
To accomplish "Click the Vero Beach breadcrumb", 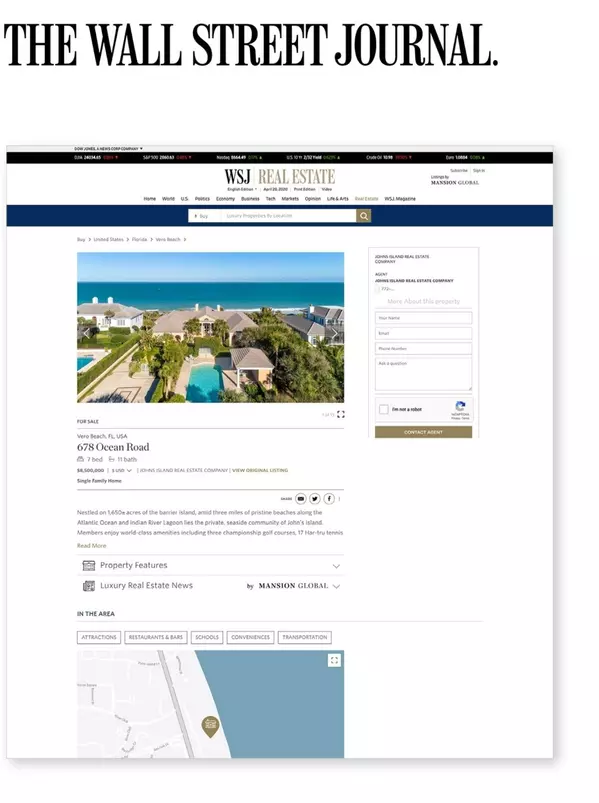I will tap(168, 239).
